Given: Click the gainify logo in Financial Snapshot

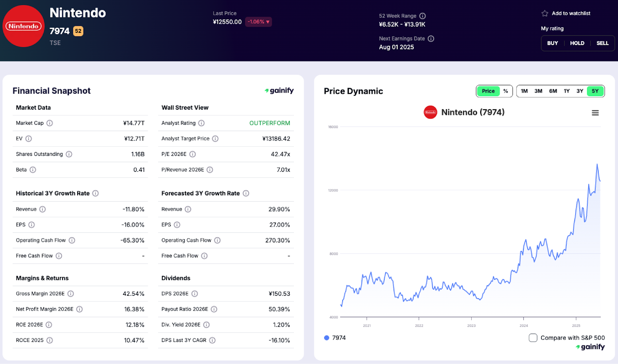Looking at the screenshot, I should (279, 90).
